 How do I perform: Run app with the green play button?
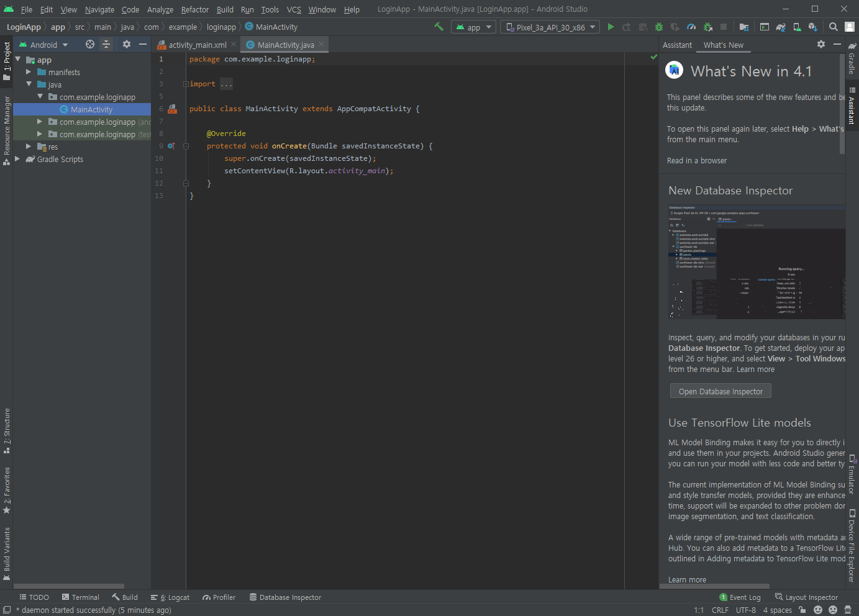click(x=611, y=27)
